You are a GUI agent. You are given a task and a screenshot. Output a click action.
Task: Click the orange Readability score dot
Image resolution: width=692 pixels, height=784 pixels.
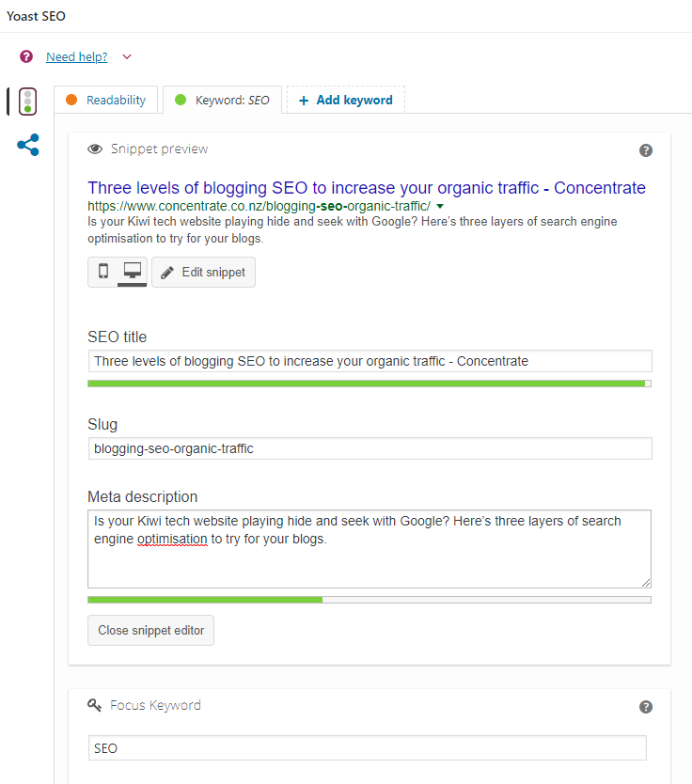tap(71, 100)
